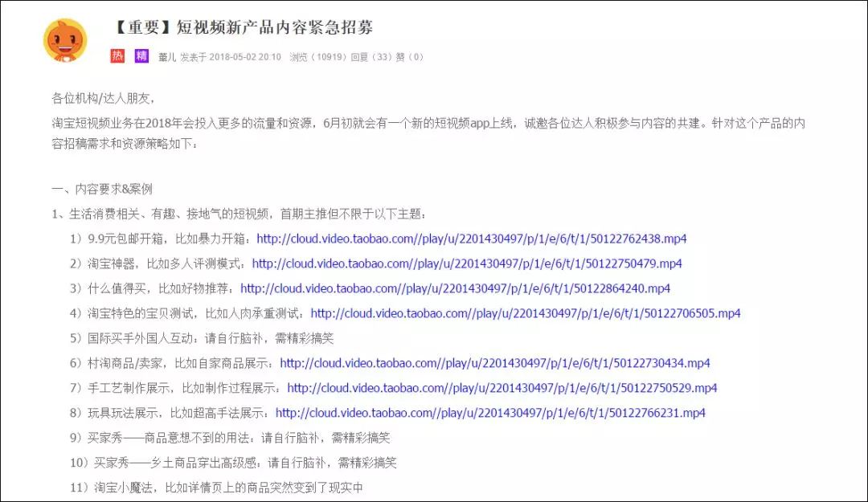The image size is (868, 502).
Task: Open the 9.9元包邮开箱 video link
Action: [x=472, y=239]
